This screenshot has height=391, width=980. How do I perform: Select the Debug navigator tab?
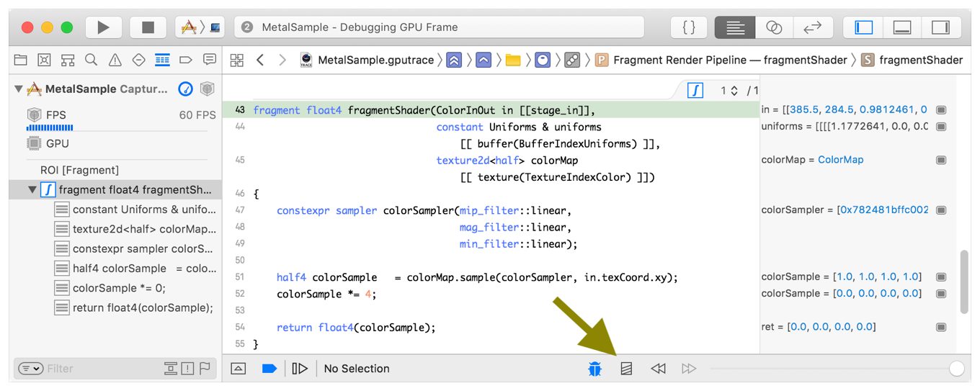[x=162, y=60]
